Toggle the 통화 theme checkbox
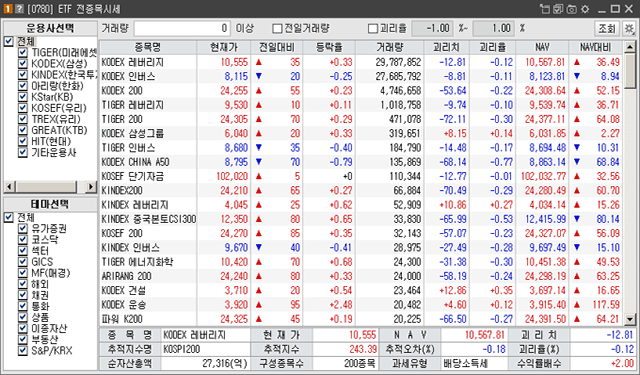Image resolution: width=640 pixels, height=375 pixels. [x=23, y=306]
